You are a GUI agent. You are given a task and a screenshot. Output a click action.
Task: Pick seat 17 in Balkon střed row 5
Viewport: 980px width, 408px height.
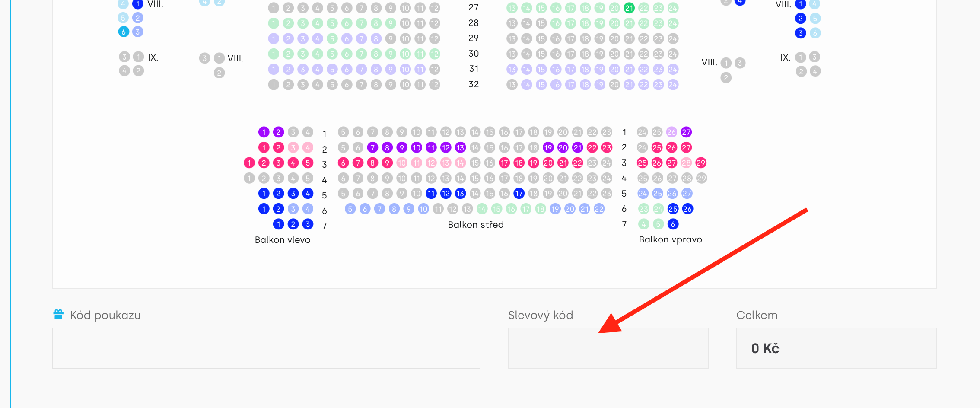tap(519, 194)
